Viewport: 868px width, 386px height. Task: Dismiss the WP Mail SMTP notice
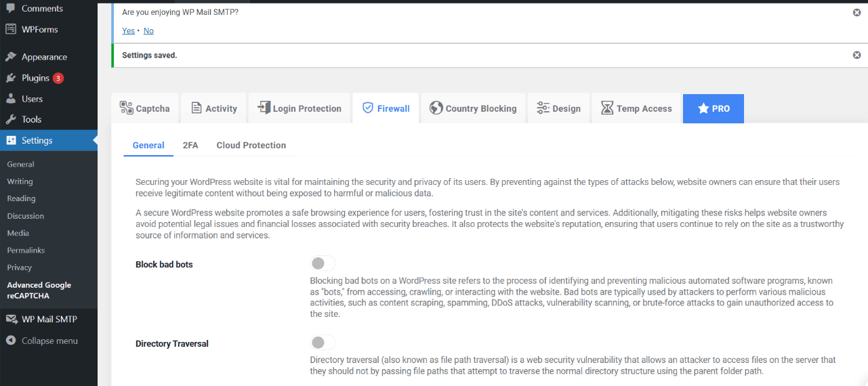[856, 12]
